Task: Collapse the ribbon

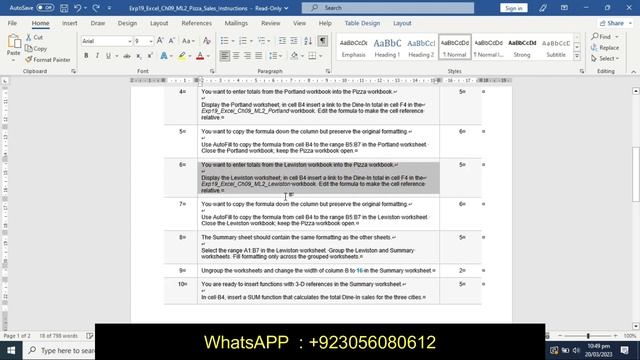Action: pos(633,72)
